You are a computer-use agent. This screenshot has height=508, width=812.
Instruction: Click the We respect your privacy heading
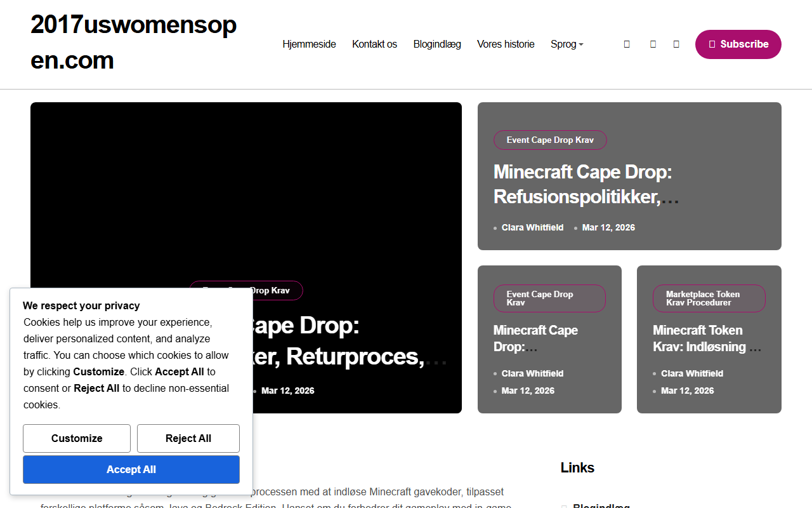(81, 305)
